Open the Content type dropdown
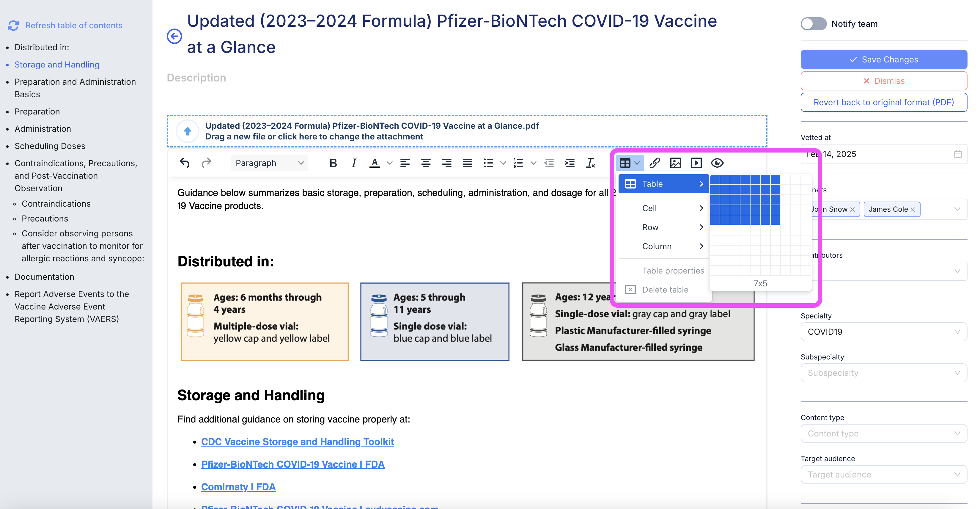 tap(883, 433)
